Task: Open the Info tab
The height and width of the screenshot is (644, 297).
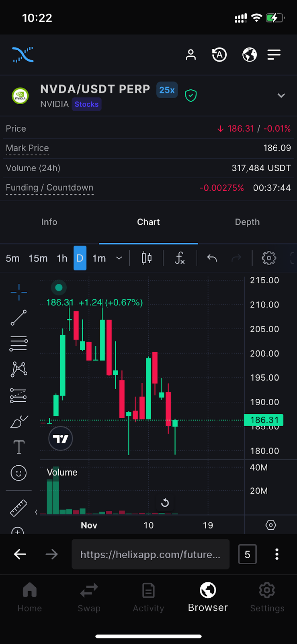Action: tap(49, 222)
